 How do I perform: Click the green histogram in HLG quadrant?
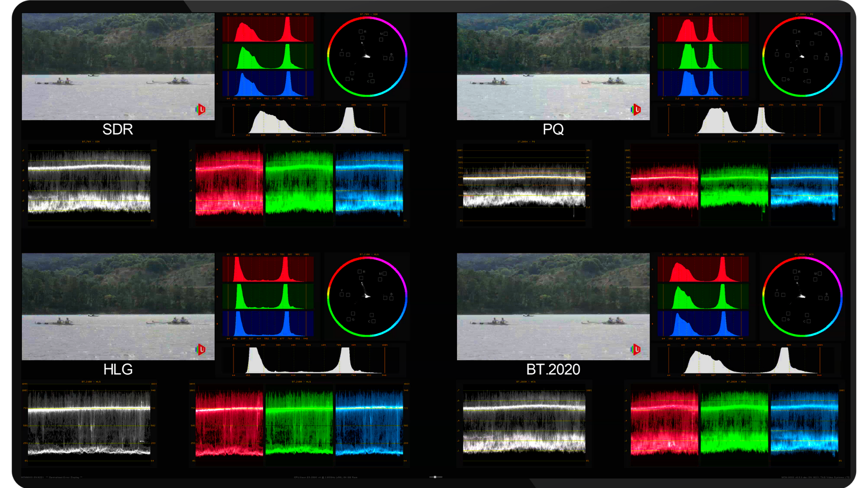point(268,296)
